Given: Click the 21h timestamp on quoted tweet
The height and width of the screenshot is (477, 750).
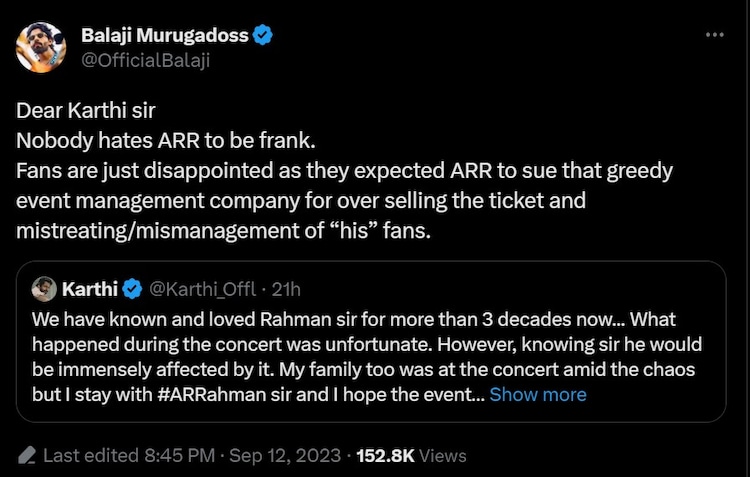Looking at the screenshot, I should point(285,290).
